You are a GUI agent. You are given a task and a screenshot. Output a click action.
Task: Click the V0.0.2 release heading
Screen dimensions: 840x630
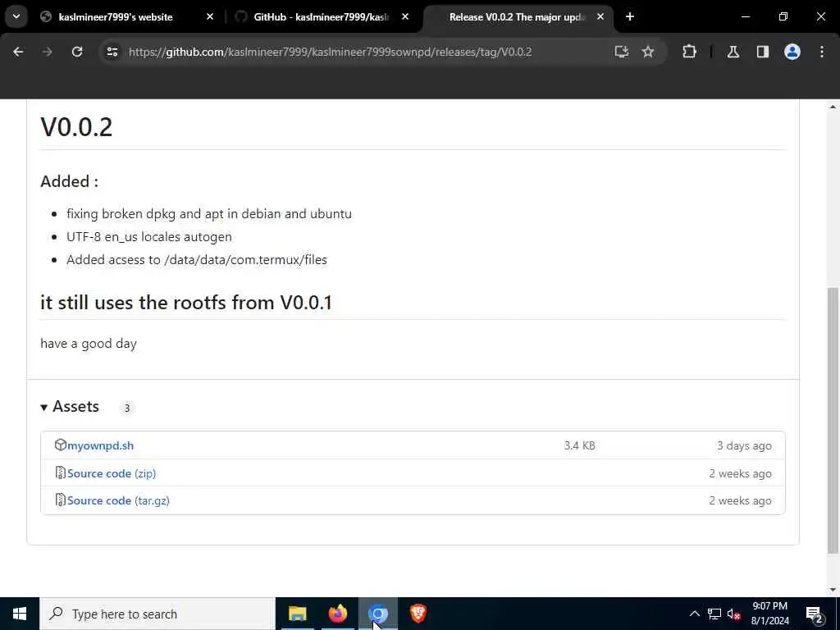76,127
